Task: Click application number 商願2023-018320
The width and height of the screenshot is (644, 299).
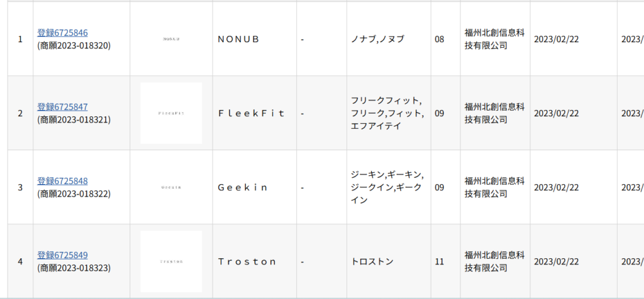Action: click(74, 46)
